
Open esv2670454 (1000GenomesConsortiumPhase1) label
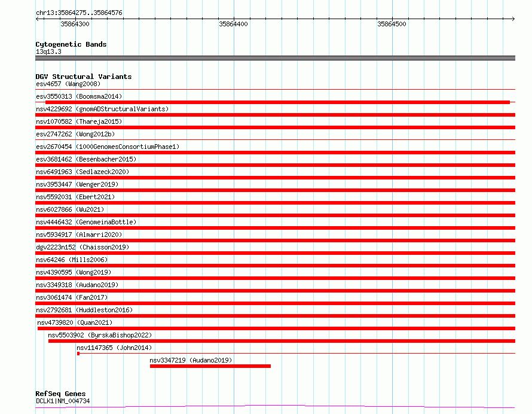pyautogui.click(x=108, y=147)
